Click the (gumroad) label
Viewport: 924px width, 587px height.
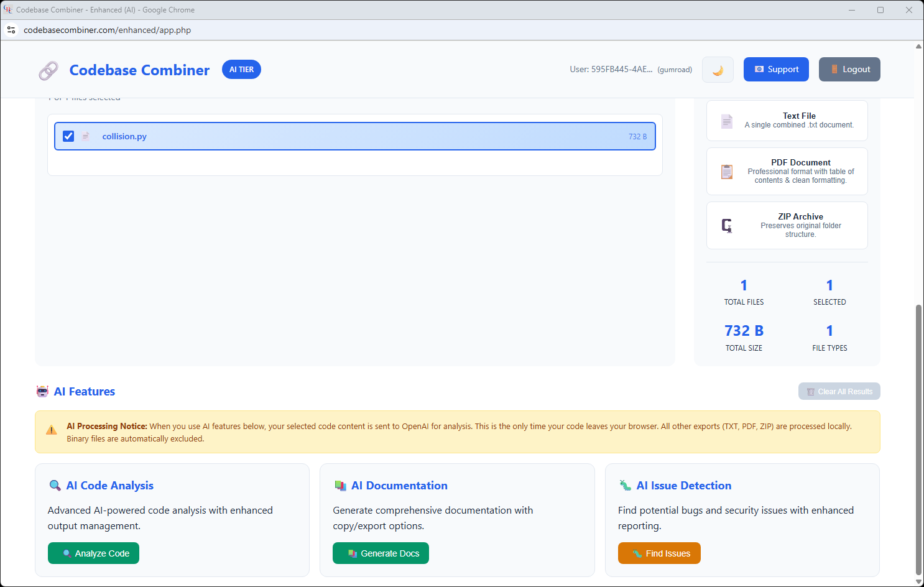click(675, 70)
